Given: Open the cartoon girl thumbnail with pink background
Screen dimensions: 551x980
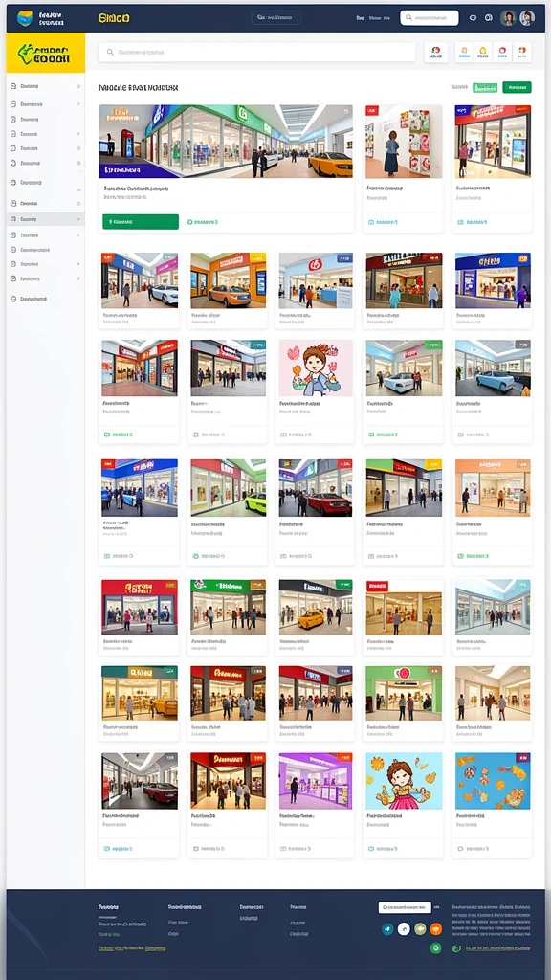Looking at the screenshot, I should point(316,368).
